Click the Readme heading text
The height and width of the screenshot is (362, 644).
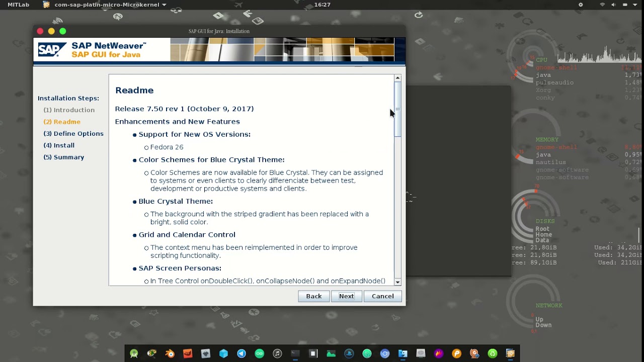[x=134, y=90]
